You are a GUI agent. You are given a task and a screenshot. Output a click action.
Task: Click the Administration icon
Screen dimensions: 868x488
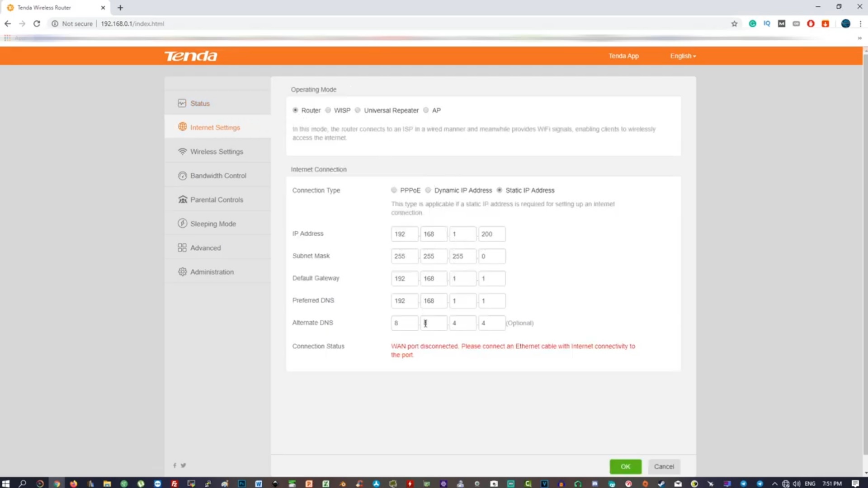(182, 272)
